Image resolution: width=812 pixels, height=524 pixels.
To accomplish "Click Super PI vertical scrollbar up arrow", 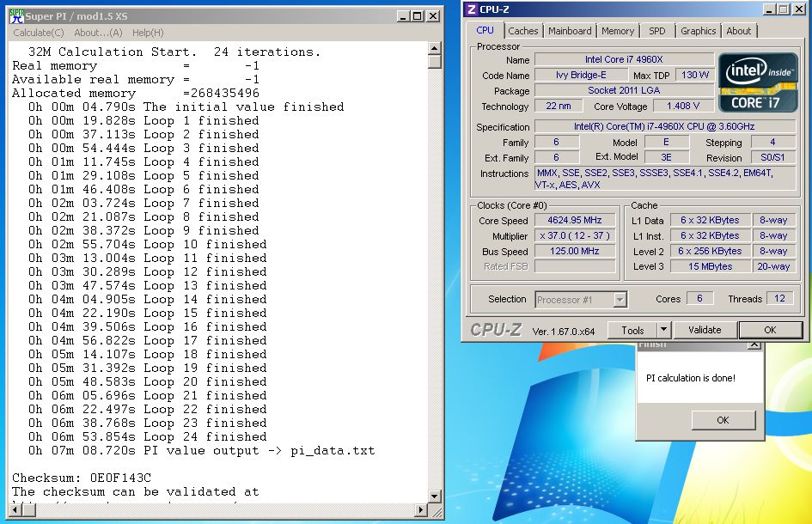I will click(x=435, y=48).
